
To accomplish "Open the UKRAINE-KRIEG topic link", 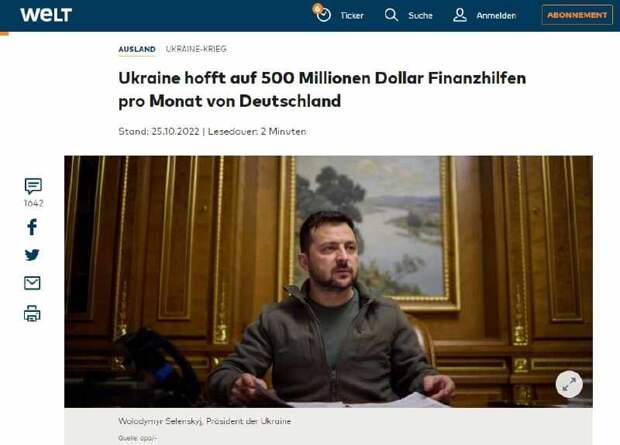I will (196, 49).
